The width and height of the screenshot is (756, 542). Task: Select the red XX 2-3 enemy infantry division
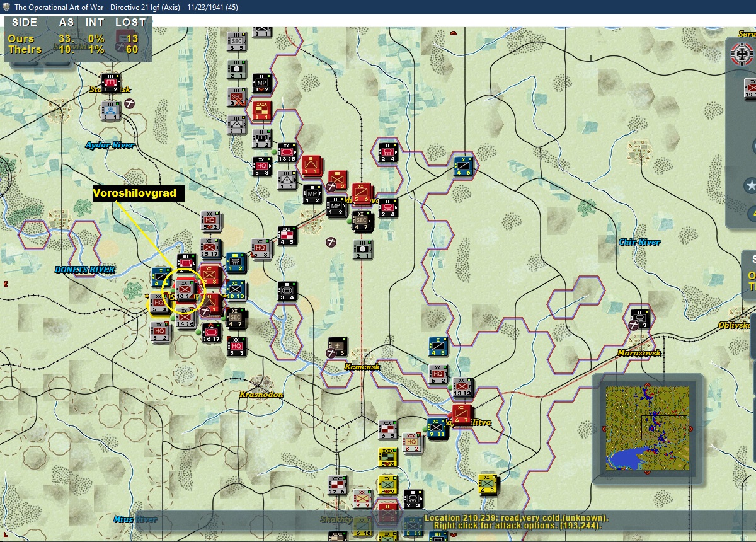[x=210, y=276]
